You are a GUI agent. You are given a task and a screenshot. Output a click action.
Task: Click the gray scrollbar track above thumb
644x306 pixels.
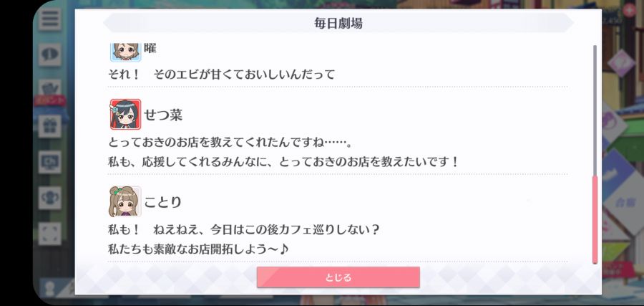[595, 110]
